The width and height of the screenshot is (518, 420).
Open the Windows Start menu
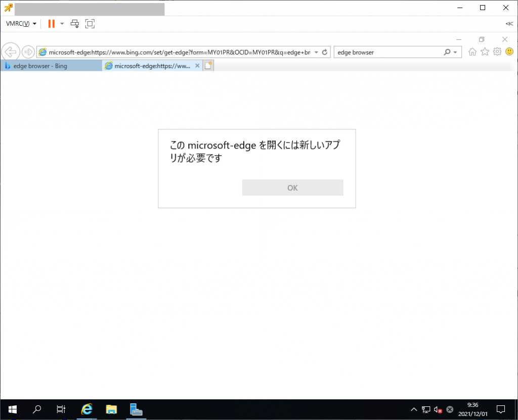click(x=13, y=409)
